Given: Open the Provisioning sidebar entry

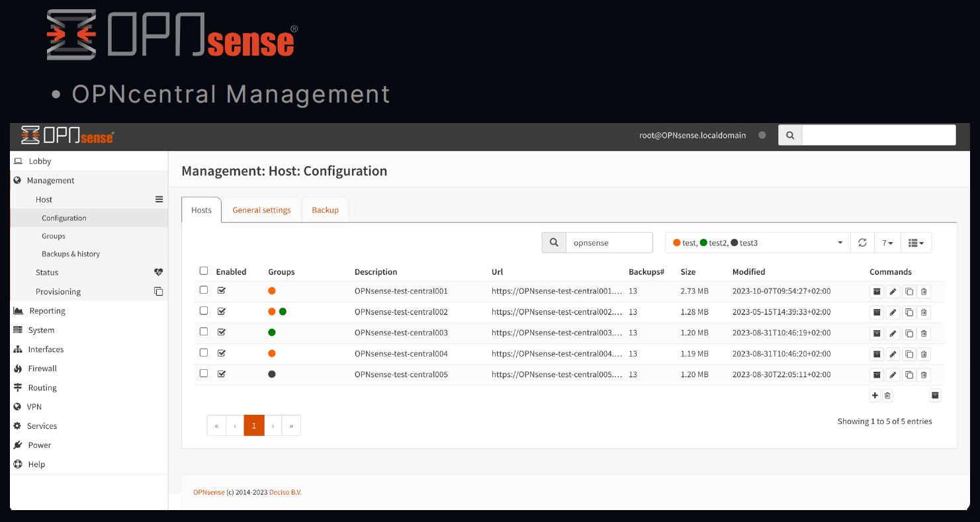Looking at the screenshot, I should click(89, 292).
